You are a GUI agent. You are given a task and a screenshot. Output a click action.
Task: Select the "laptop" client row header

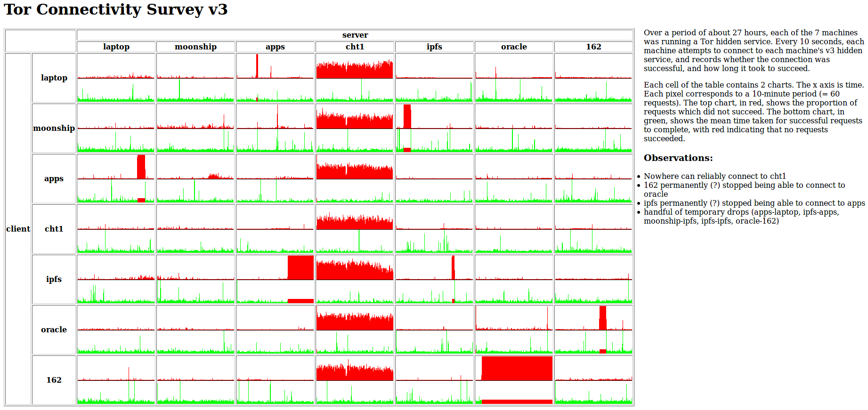click(x=54, y=78)
